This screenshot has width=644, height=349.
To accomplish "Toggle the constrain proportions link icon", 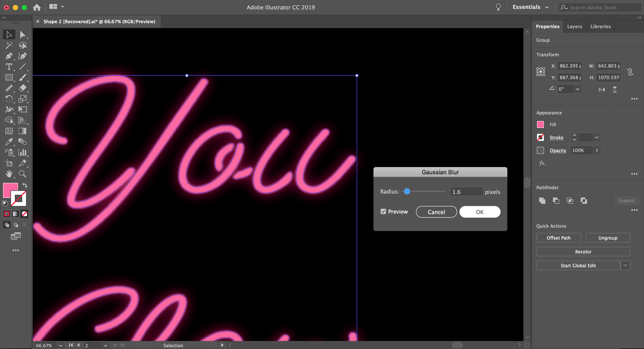I will click(630, 72).
